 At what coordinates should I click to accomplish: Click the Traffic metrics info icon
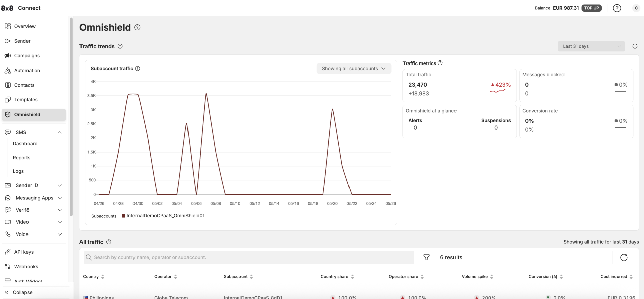[x=440, y=63]
